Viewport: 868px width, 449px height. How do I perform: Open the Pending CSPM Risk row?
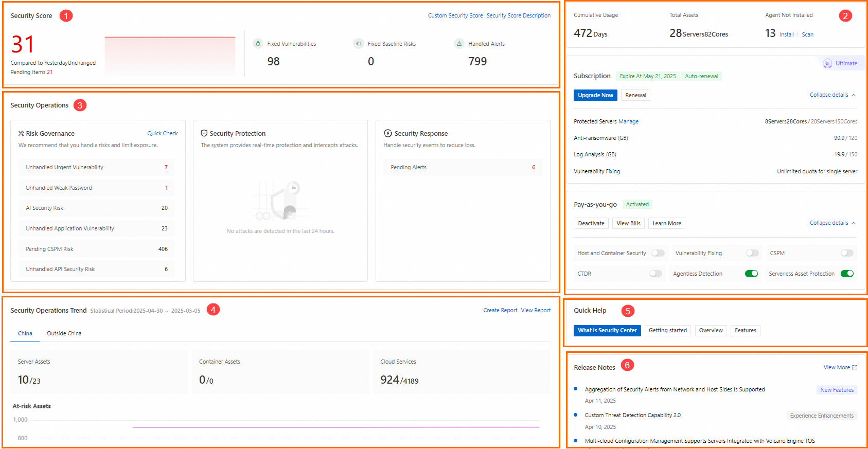[97, 249]
